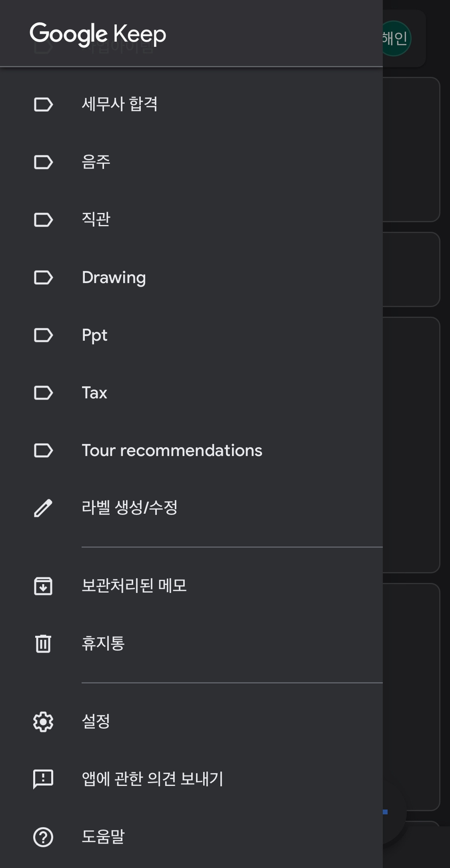Click the settings gear icon
The image size is (450, 868).
pos(43,721)
